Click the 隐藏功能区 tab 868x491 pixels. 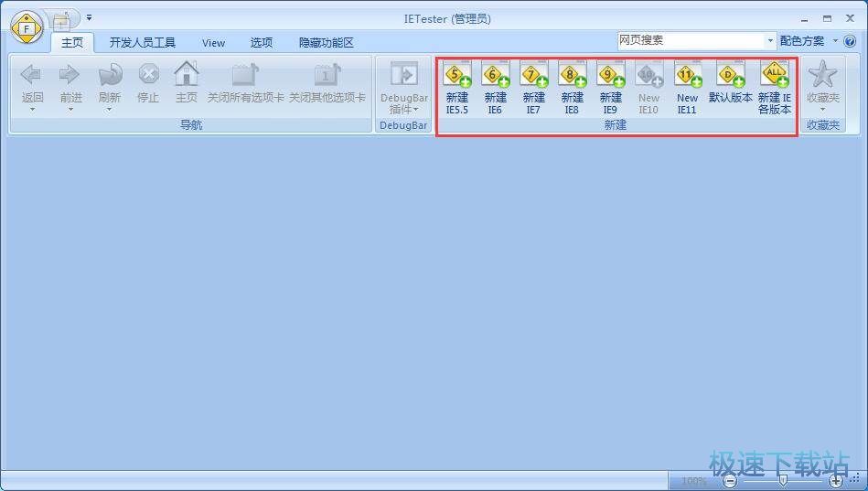point(326,43)
